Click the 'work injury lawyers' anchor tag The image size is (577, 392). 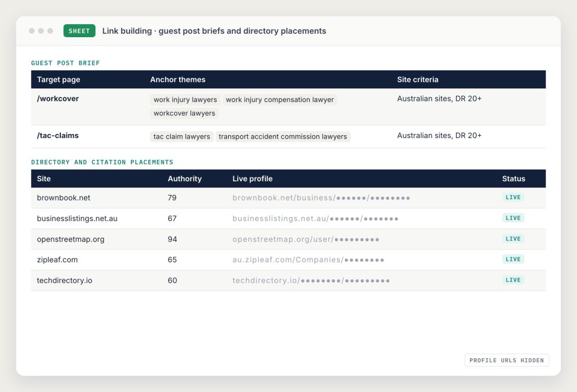coord(185,100)
